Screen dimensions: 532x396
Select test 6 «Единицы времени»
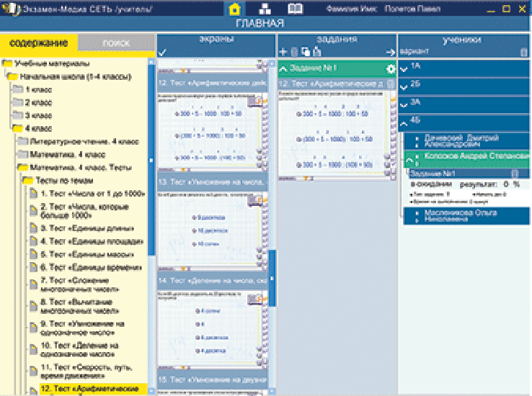point(91,267)
